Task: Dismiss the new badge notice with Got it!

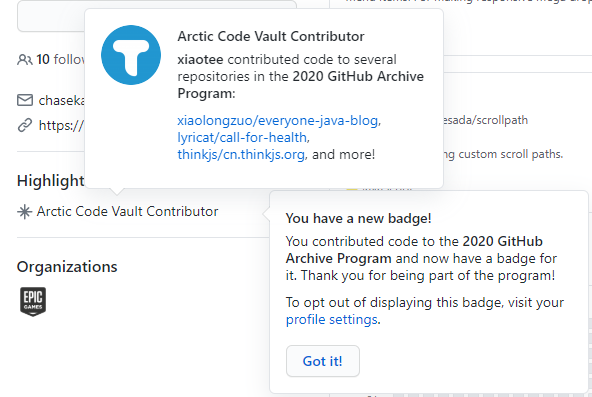Action: [323, 361]
